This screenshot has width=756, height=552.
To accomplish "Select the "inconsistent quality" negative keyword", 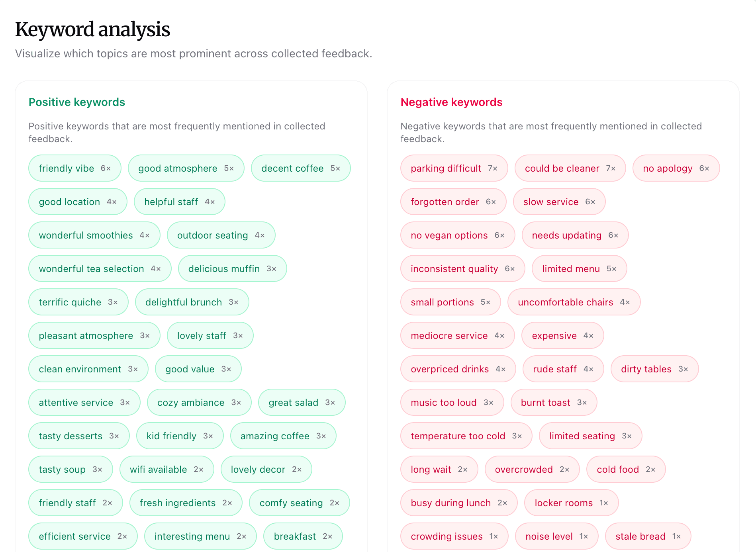I will [462, 268].
